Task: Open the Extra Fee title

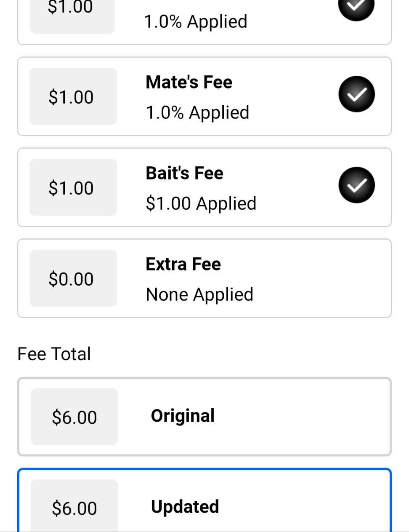Action: [183, 264]
